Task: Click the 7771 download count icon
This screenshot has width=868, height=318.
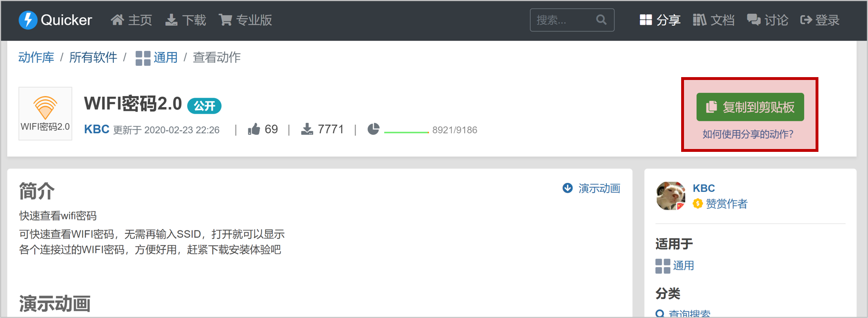Action: tap(307, 129)
